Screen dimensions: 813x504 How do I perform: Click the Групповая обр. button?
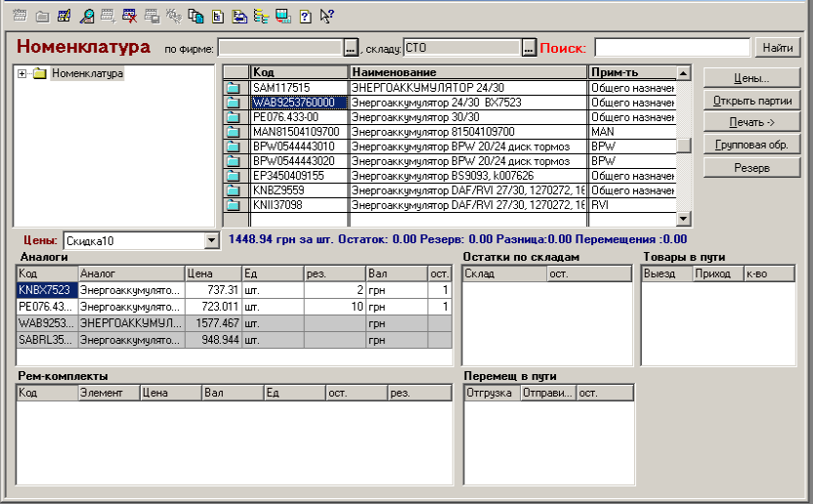(752, 146)
